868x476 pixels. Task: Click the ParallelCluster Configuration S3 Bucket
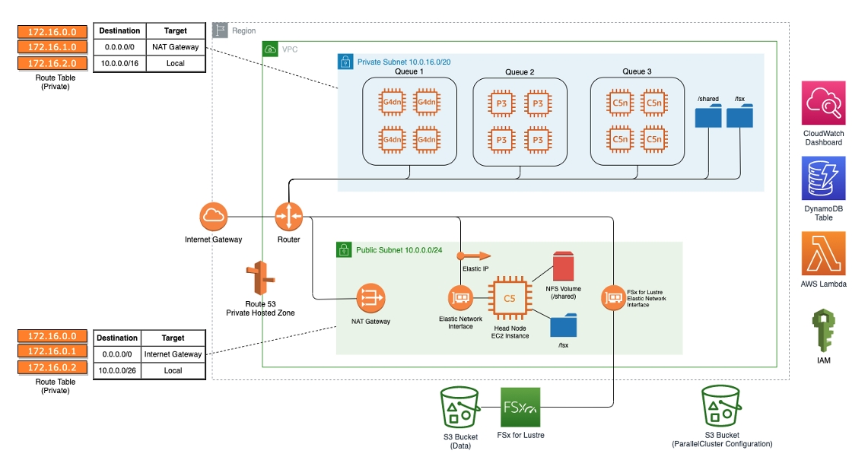click(x=720, y=405)
